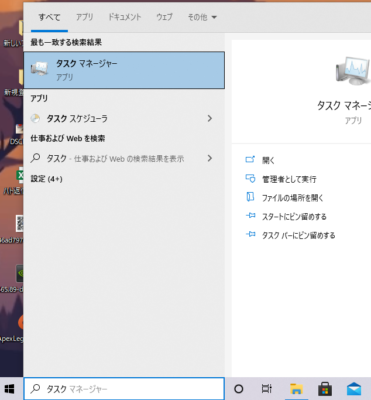This screenshot has width=371, height=400.
Task: Switch to the アプリ tab
Action: coord(84,17)
